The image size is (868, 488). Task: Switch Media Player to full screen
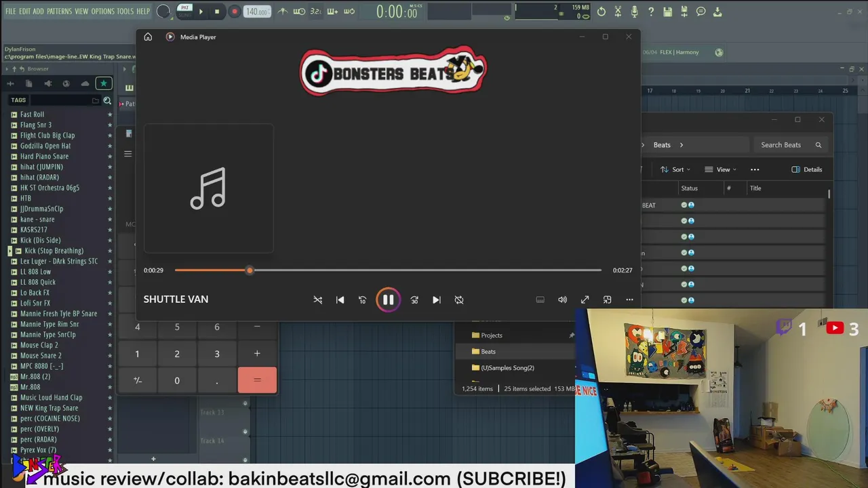click(585, 300)
